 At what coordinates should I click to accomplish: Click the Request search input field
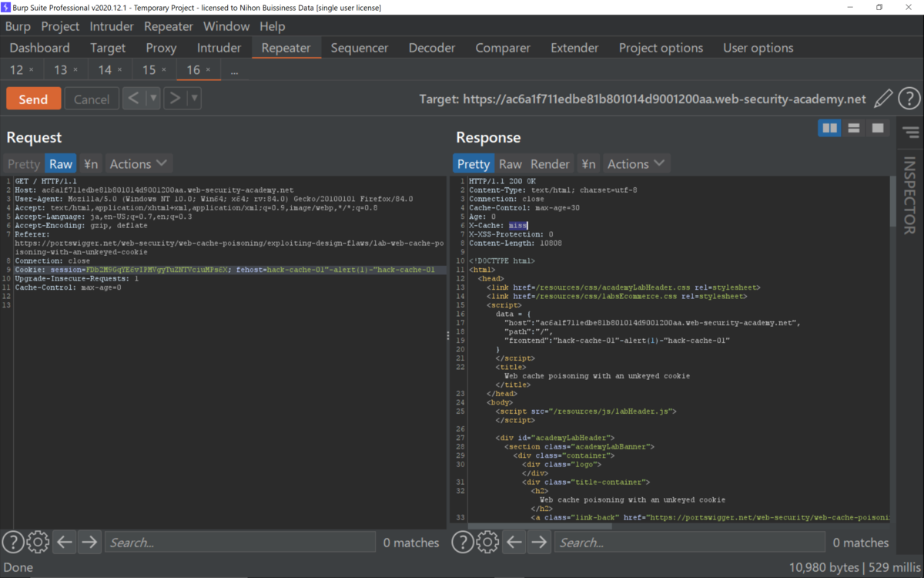(239, 543)
